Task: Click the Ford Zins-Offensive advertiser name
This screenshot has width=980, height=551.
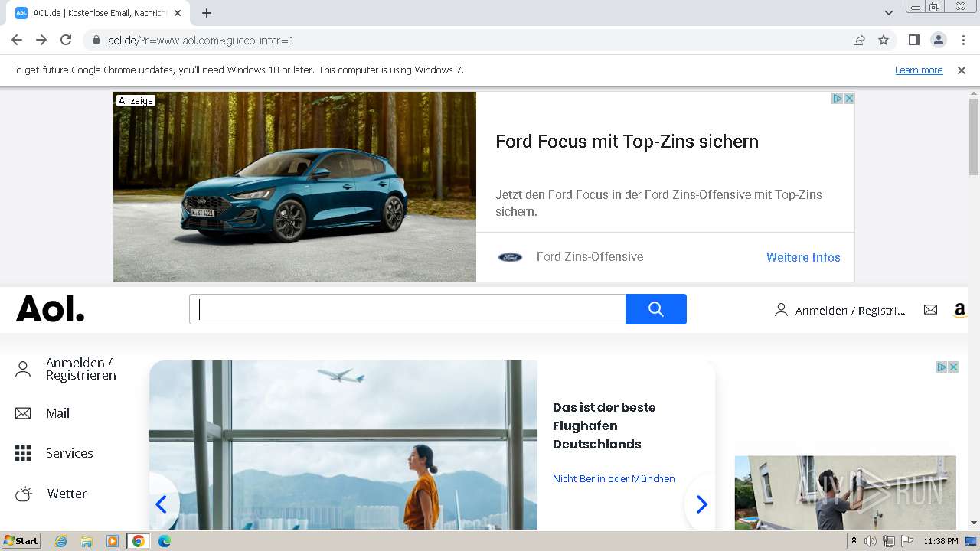Action: pos(590,257)
